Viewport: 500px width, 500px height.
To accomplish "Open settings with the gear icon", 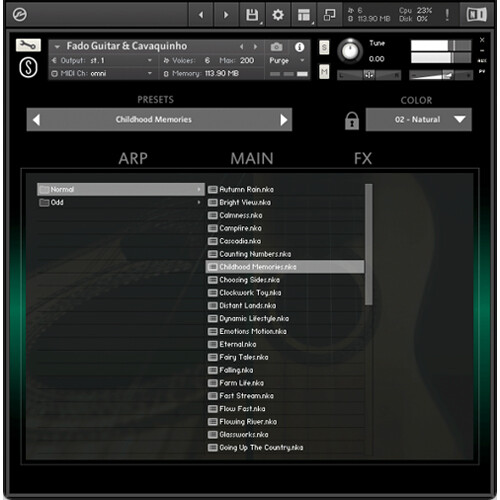I will pos(278,15).
